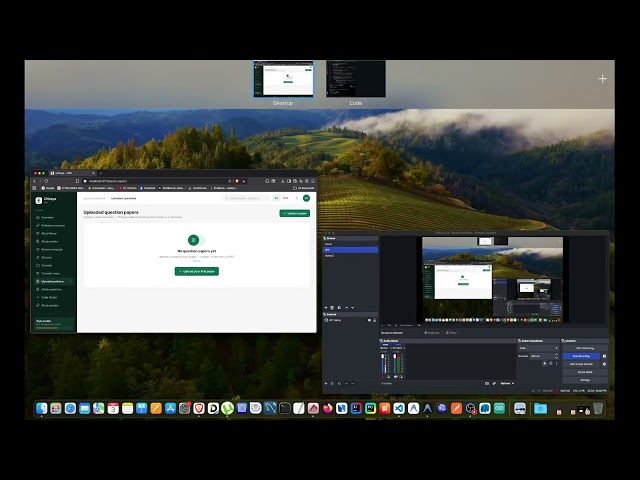Open Reference sources in the sidebar
This screenshot has height=480, width=640.
point(53,225)
